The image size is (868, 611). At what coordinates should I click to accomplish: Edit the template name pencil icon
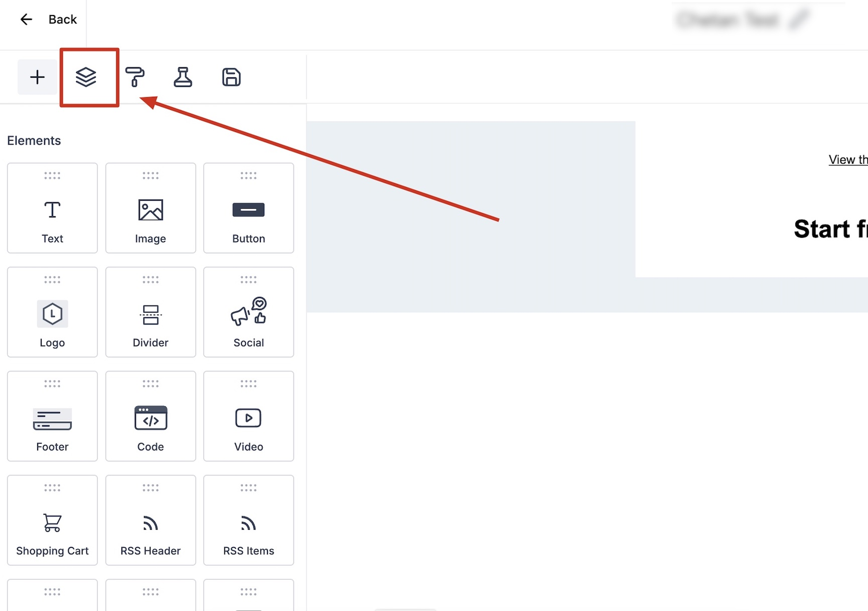[x=799, y=20]
